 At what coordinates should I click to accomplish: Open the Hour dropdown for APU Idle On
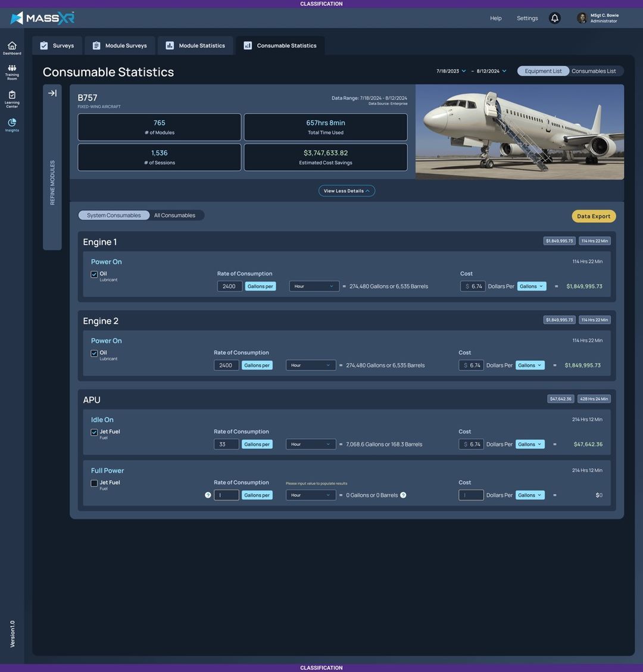[312, 443]
